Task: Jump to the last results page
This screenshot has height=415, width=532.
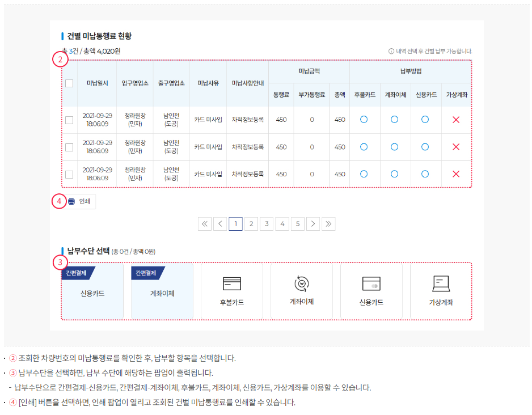Action: [328, 223]
